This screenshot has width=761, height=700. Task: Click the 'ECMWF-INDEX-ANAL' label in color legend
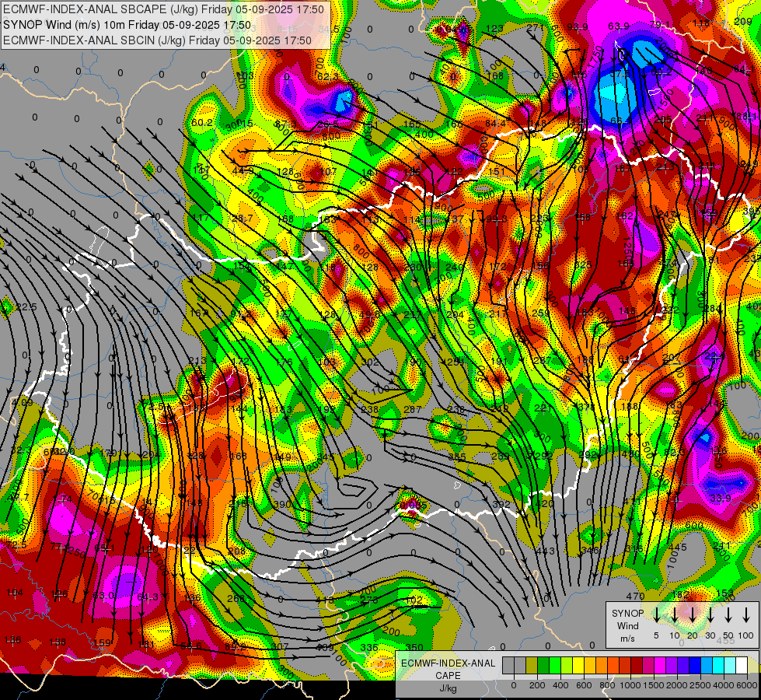coord(449,663)
